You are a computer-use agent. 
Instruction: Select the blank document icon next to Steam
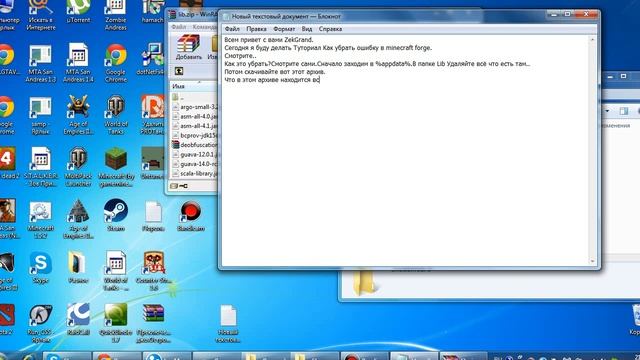click(x=153, y=216)
